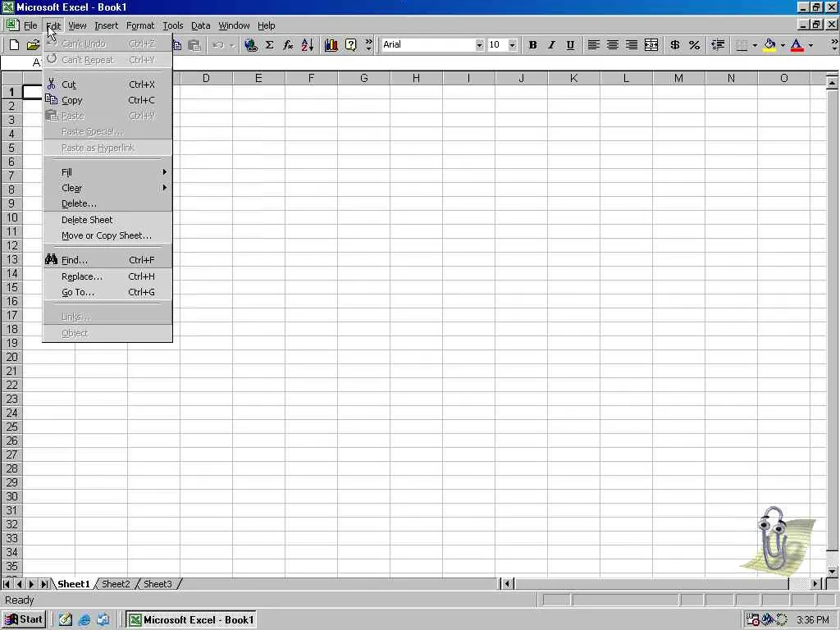The image size is (840, 630).
Task: Apply yellow Fill Color bucket
Action: coord(769,45)
